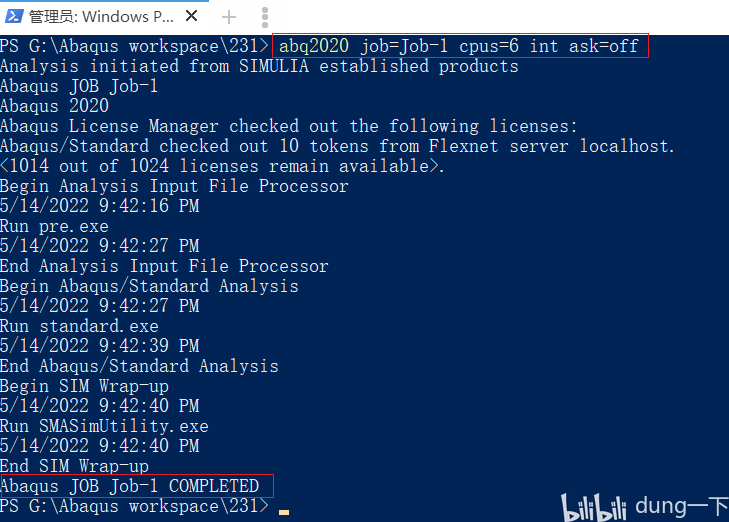Click the End Abaqus/Standard Analysis line
The height and width of the screenshot is (522, 729).
pyautogui.click(x=139, y=366)
